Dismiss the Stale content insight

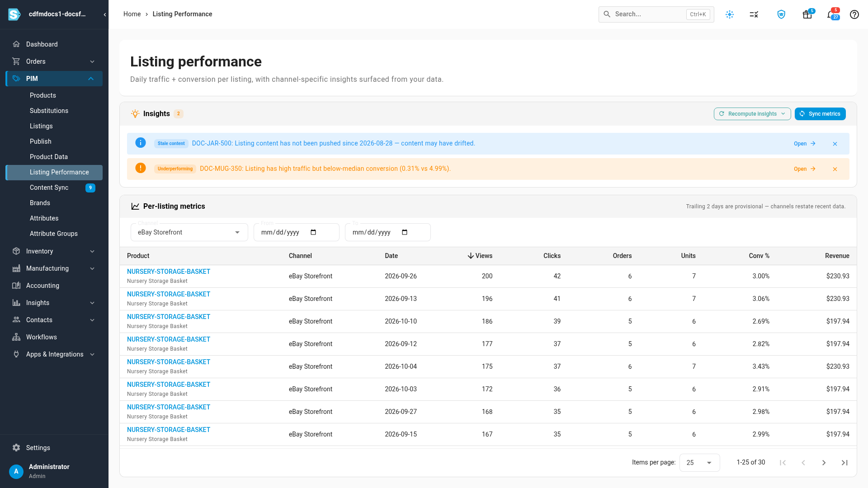point(835,144)
